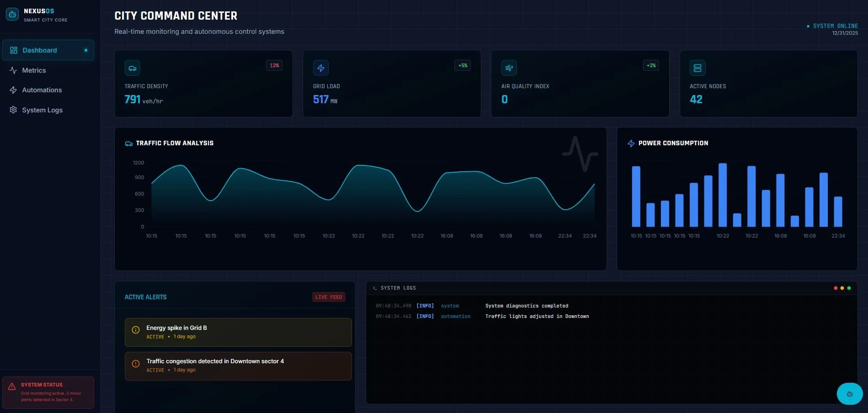Click the LIVE FEED badge

329,297
